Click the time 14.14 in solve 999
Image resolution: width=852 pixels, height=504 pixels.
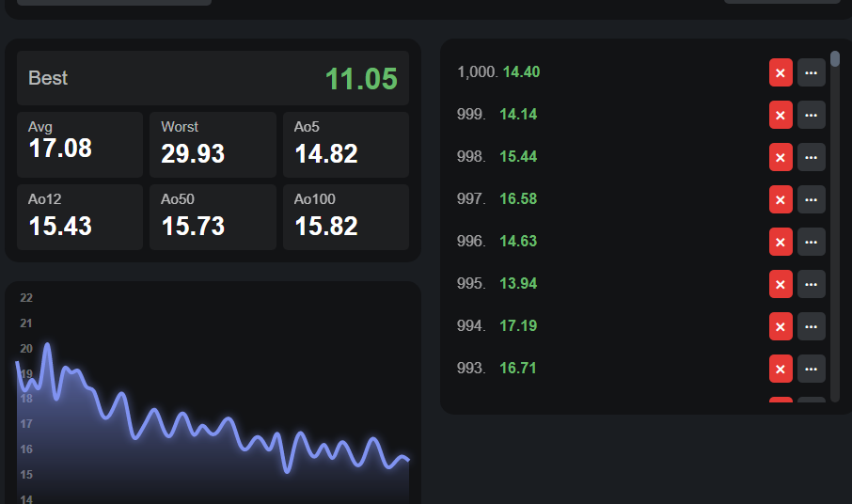pos(518,114)
